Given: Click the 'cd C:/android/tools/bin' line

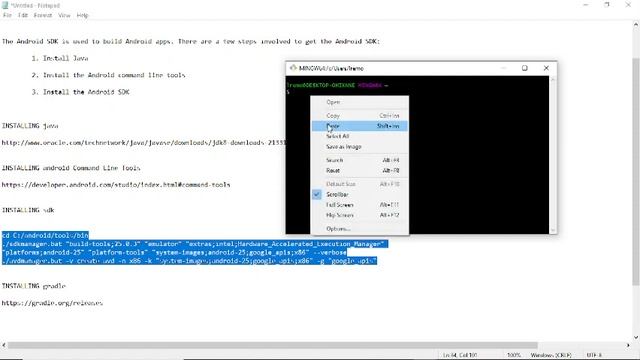Looking at the screenshot, I should 45,236.
